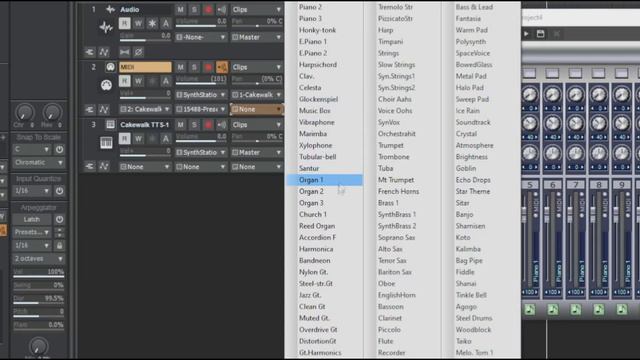
Task: Toggle stereo interleave on Audio track
Action: coord(124,52)
